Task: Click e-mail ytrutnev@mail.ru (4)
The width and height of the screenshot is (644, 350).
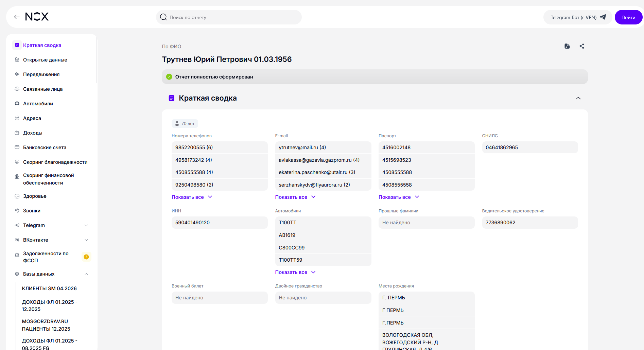Action: [323, 147]
